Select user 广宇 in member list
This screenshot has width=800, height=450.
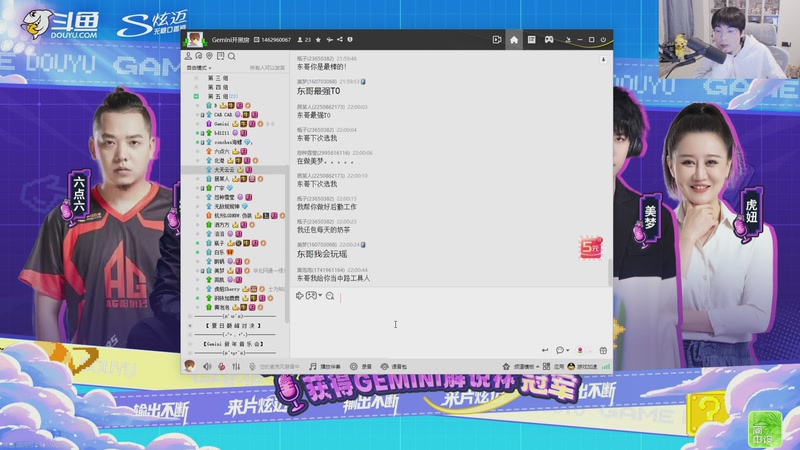(x=219, y=188)
